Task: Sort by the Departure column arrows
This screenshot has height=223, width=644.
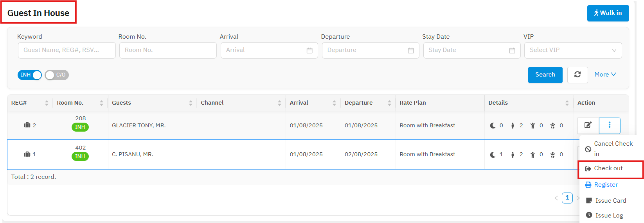Action: tap(389, 103)
